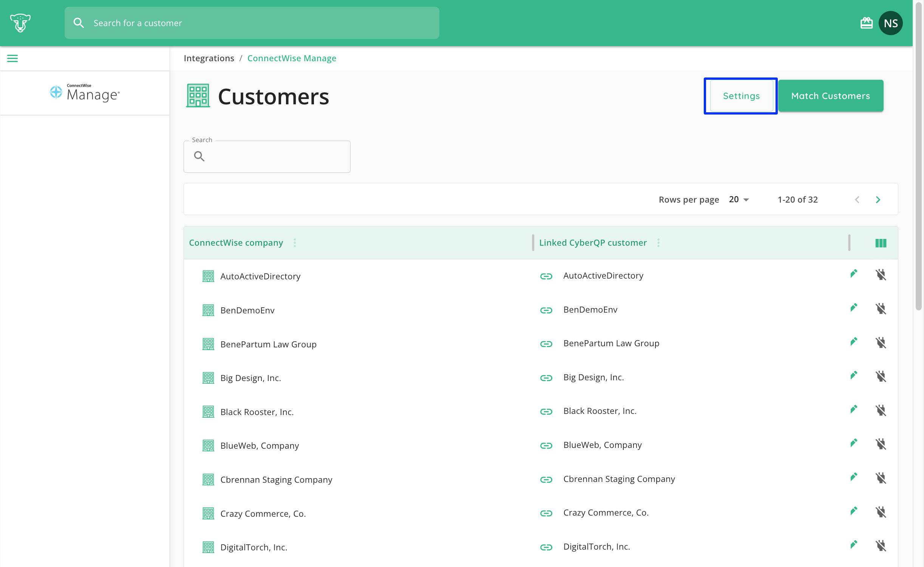Edit the Black Rooster, Inc. link
Screen dimensions: 924x567
coord(853,409)
